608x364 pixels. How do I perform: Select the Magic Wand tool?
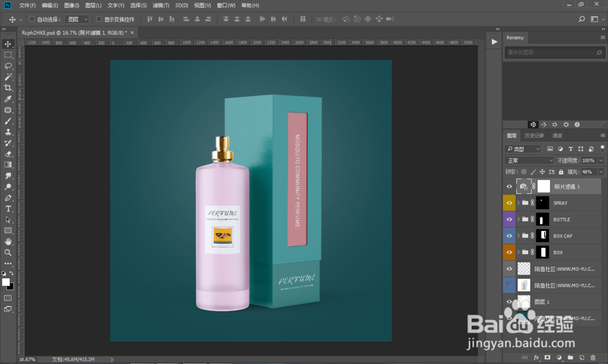pos(8,77)
